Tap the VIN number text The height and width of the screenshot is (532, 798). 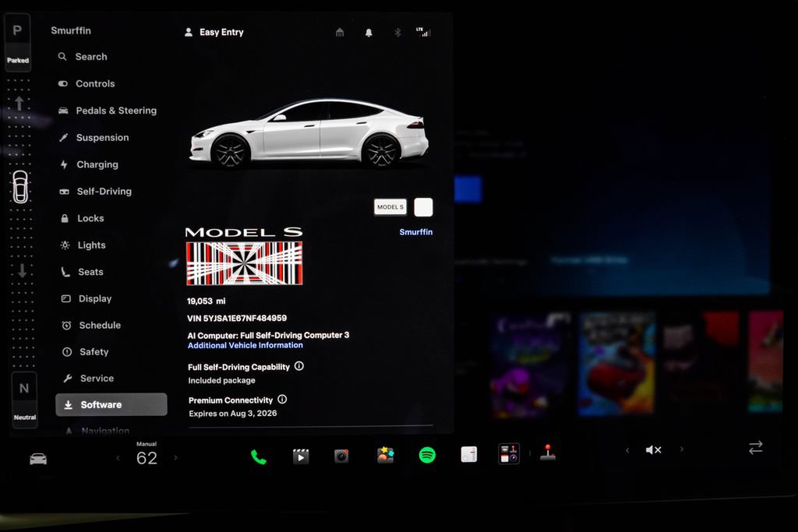click(x=237, y=318)
